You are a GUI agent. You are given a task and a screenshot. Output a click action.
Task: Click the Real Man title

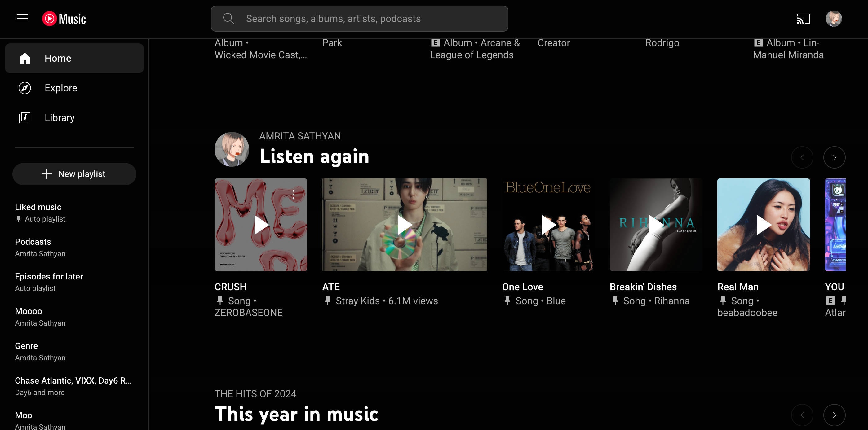(738, 287)
